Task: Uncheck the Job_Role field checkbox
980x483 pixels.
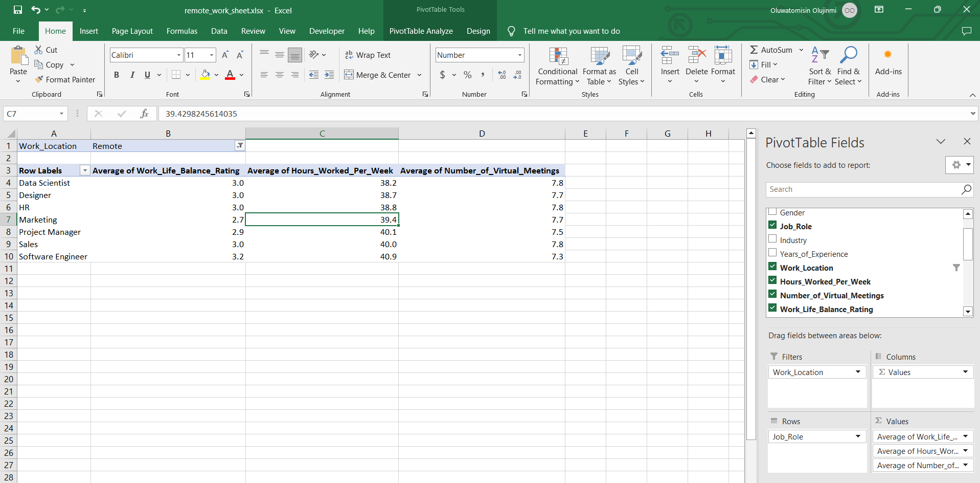Action: click(772, 225)
